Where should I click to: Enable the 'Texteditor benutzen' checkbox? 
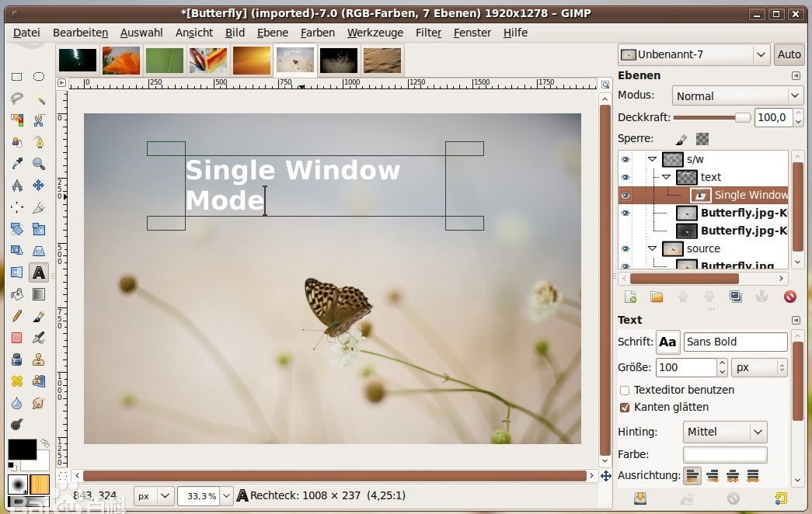[625, 390]
